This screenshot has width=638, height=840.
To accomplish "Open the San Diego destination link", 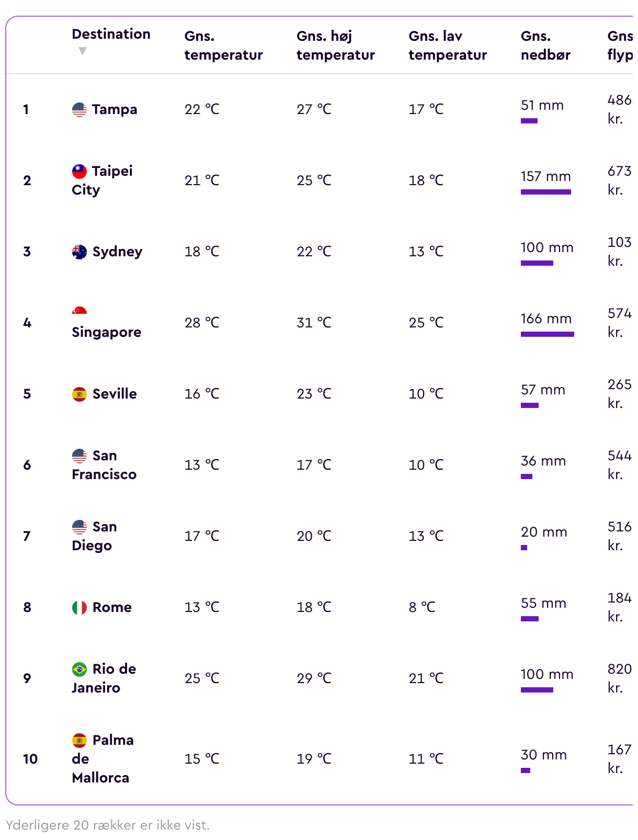I will point(95,536).
